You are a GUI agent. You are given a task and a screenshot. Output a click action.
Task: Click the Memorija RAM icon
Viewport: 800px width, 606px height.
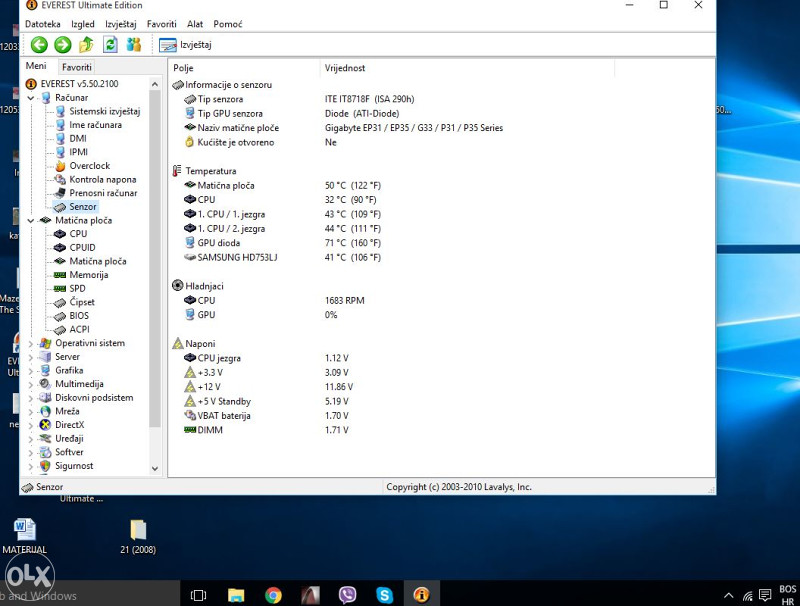pyautogui.click(x=60, y=275)
